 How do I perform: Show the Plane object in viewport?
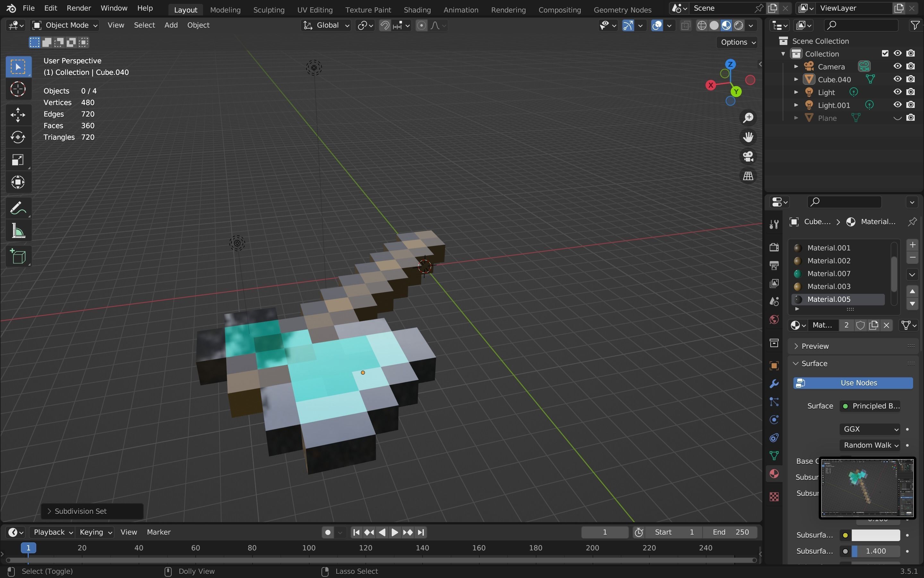(897, 118)
